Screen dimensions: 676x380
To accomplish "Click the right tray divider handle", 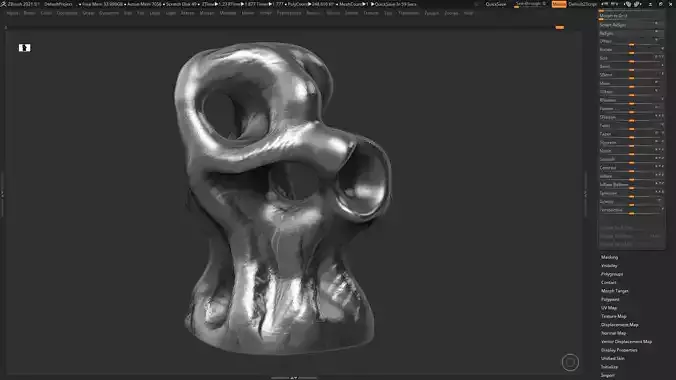I will 585,194.
